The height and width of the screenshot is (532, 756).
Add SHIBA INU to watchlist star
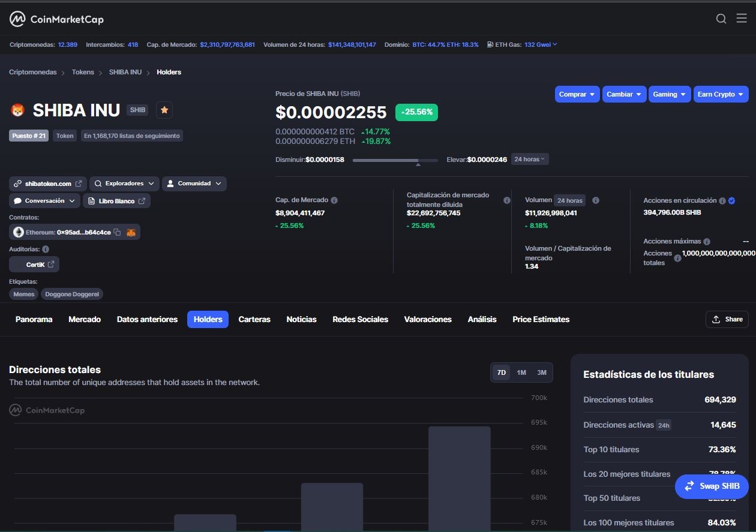click(164, 110)
